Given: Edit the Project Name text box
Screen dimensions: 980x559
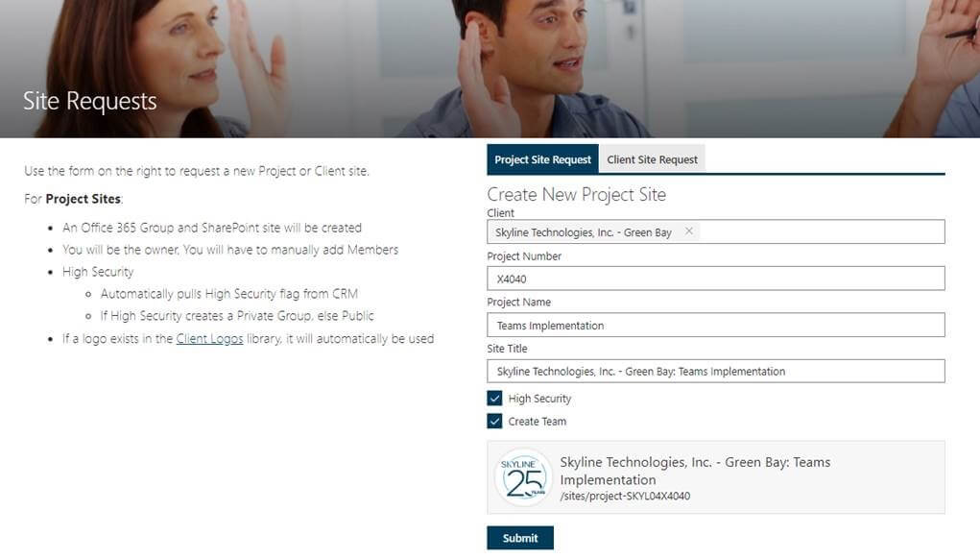Looking at the screenshot, I should point(716,326).
